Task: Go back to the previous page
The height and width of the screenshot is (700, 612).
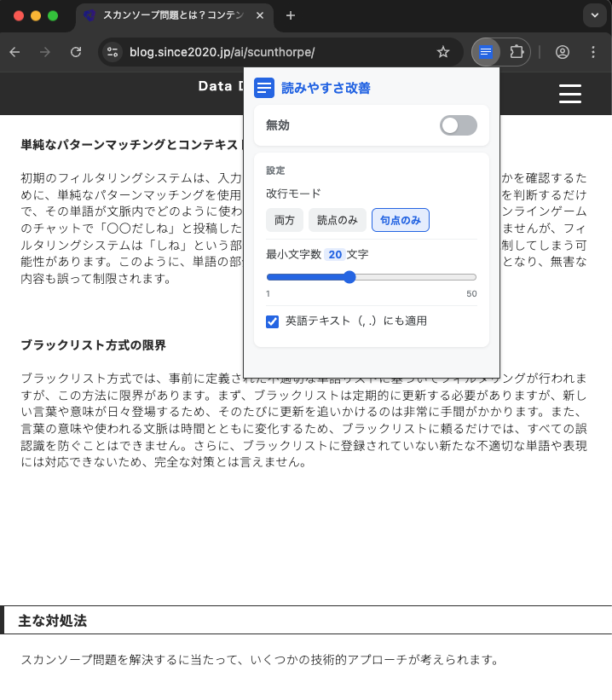Action: 14,52
